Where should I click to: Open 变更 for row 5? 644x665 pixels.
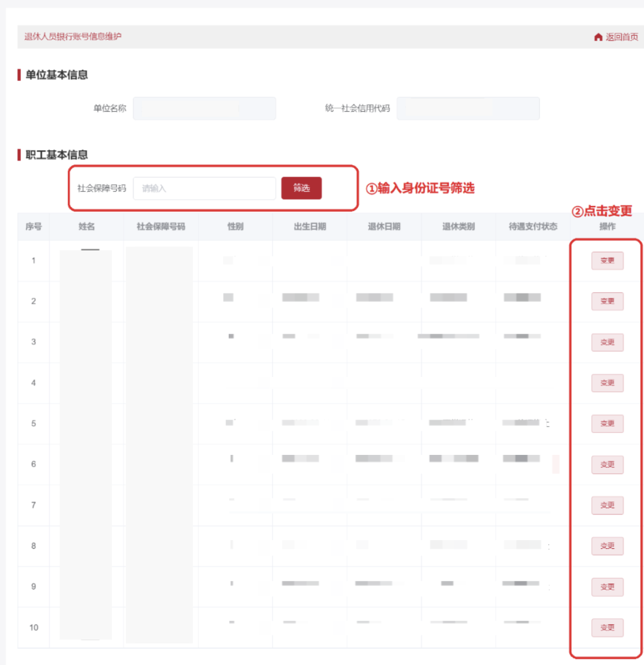pyautogui.click(x=607, y=424)
